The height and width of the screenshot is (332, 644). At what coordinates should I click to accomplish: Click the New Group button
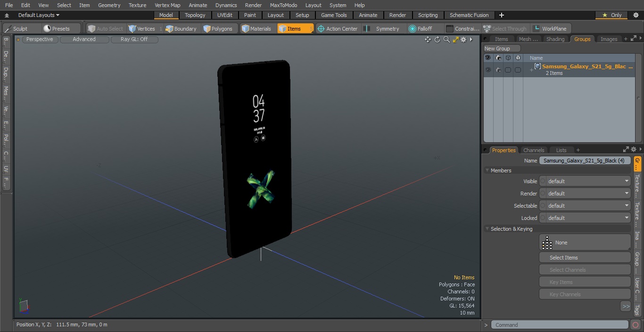coord(502,49)
